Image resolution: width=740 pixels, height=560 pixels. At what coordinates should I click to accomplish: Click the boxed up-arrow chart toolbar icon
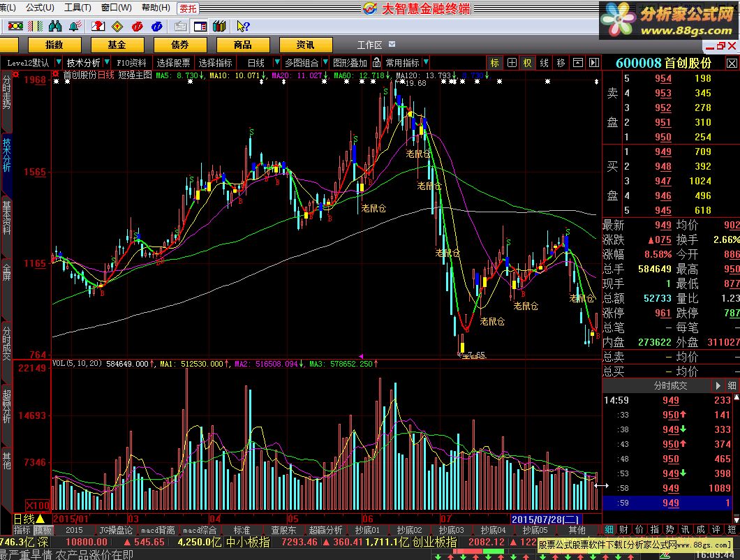click(577, 62)
